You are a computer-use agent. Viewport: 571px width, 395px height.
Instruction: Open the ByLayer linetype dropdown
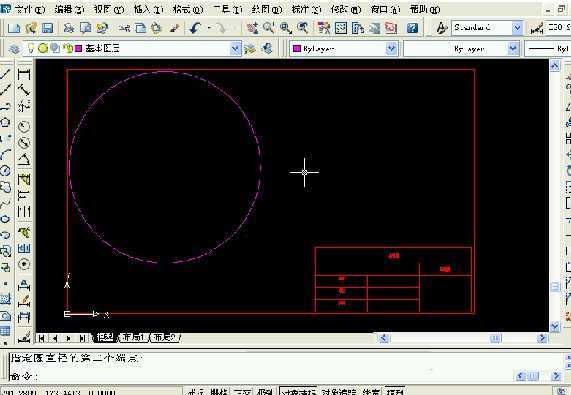(513, 48)
